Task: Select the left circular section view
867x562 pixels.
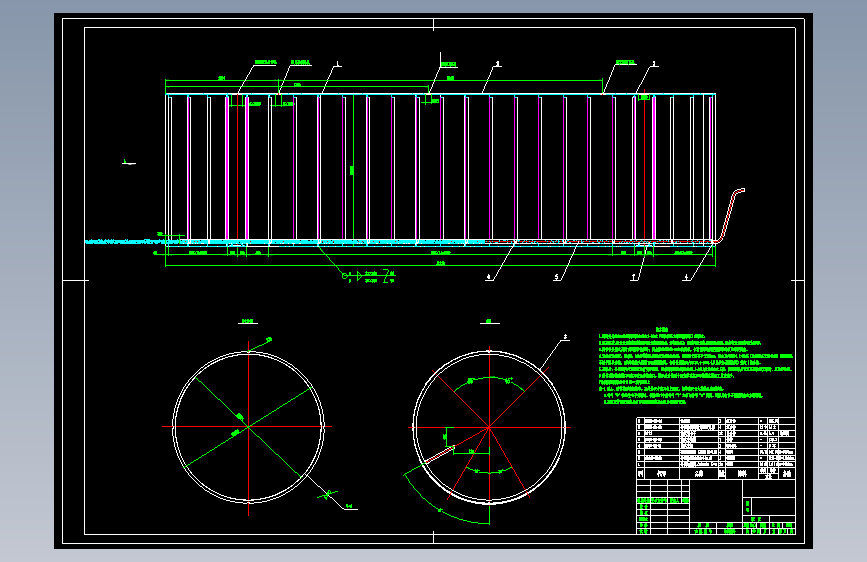Action: (248, 427)
